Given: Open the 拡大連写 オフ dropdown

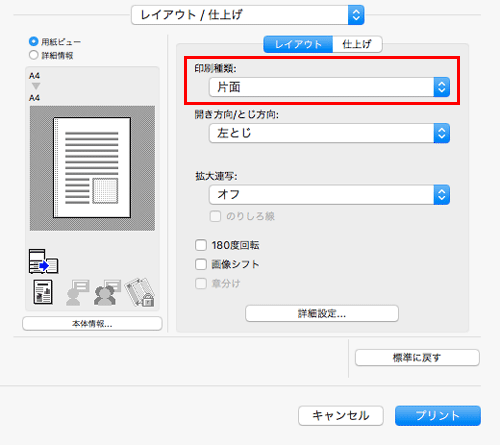Looking at the screenshot, I should tap(329, 195).
